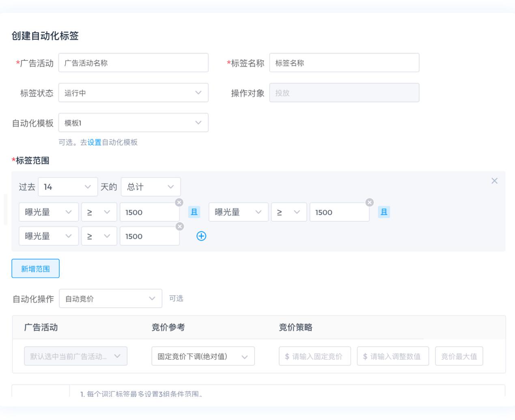Toggle the second 且 logic operator
Image resolution: width=515 pixels, height=420 pixels.
pyautogui.click(x=384, y=212)
